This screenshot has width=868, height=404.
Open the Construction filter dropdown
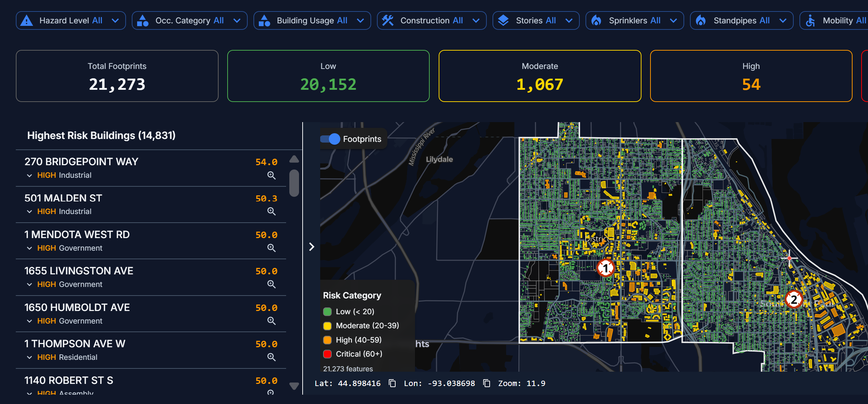pos(431,20)
